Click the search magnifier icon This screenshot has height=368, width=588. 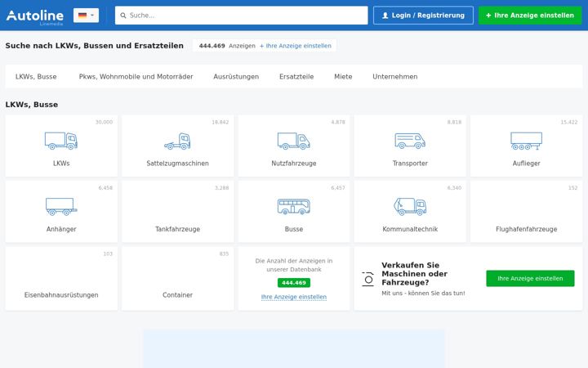click(123, 16)
